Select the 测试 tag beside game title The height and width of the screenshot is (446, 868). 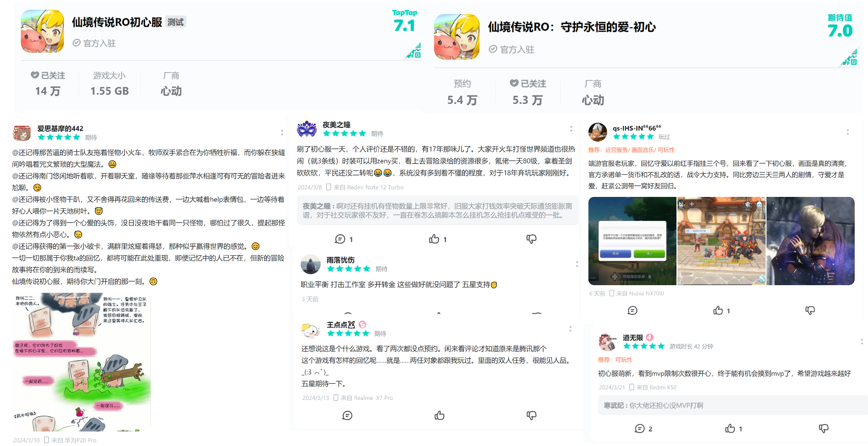click(x=175, y=22)
